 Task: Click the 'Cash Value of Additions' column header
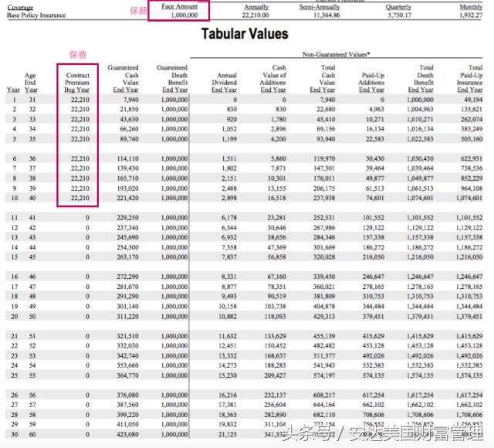pyautogui.click(x=273, y=79)
